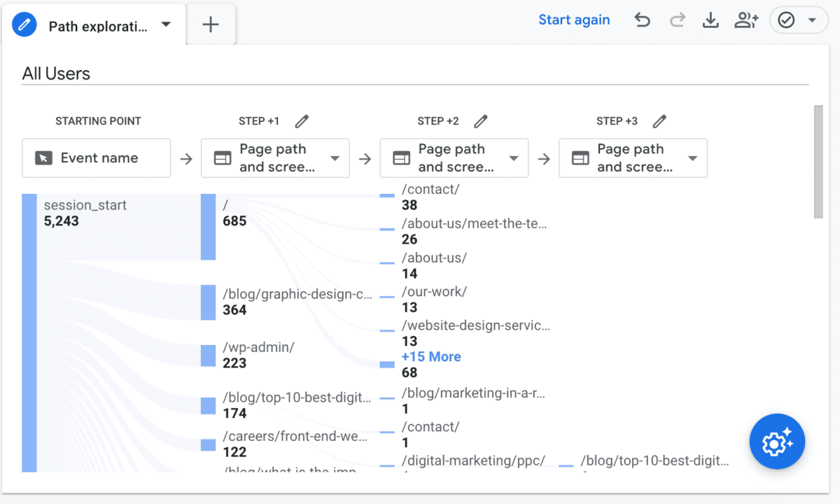Click the pencil icon on the exploration tab
The height and width of the screenshot is (504, 840).
(x=25, y=24)
